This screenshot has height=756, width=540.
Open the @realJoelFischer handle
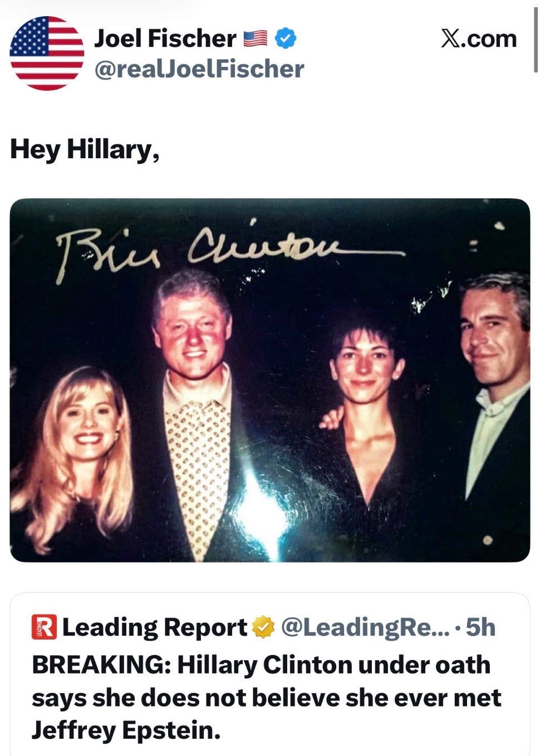click(x=199, y=69)
